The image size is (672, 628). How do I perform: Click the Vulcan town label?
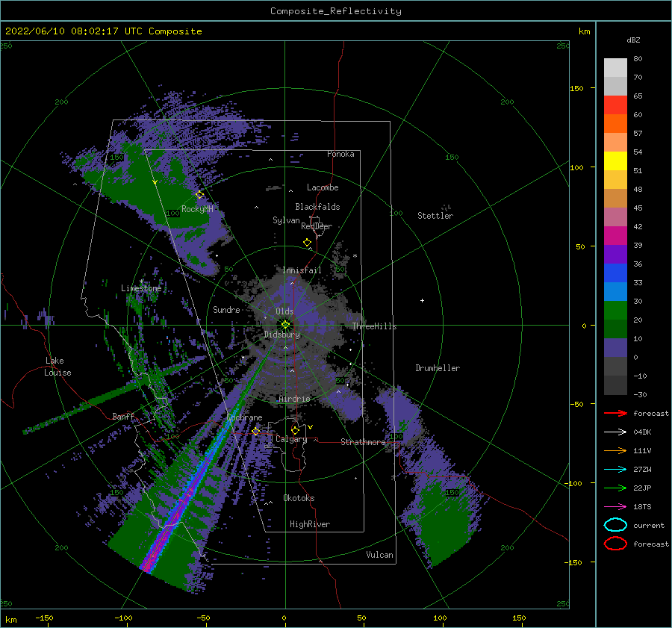pyautogui.click(x=380, y=555)
